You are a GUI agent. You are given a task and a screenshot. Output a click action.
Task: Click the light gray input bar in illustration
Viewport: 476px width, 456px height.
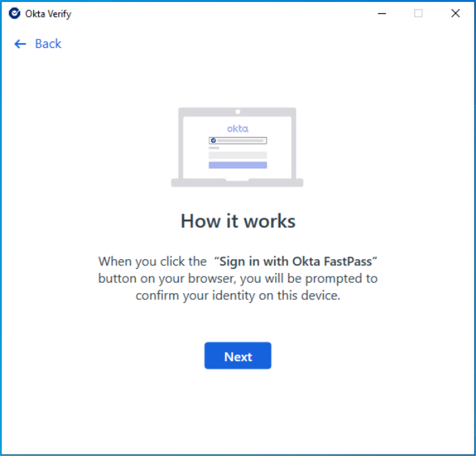coord(238,155)
